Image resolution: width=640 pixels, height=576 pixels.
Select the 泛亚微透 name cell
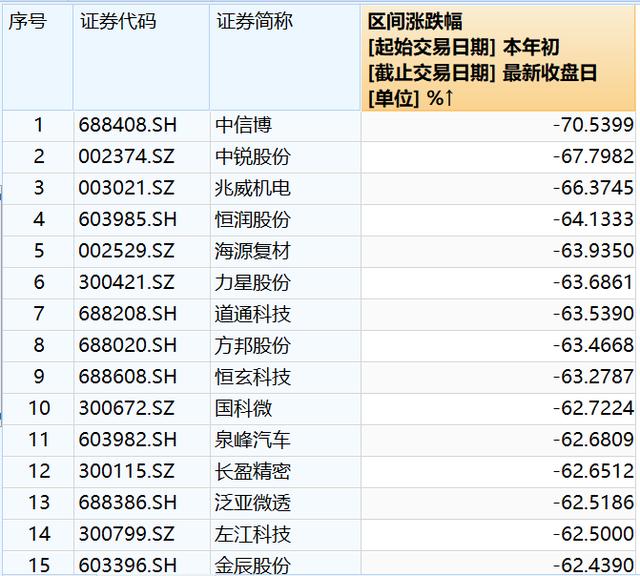[286, 503]
